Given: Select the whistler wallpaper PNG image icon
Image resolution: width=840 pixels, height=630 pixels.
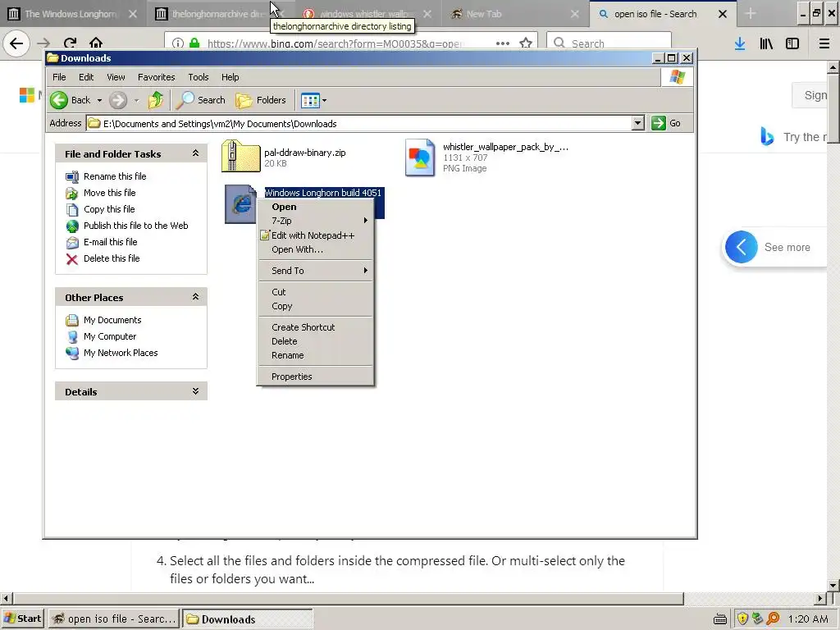Looking at the screenshot, I should tap(420, 157).
